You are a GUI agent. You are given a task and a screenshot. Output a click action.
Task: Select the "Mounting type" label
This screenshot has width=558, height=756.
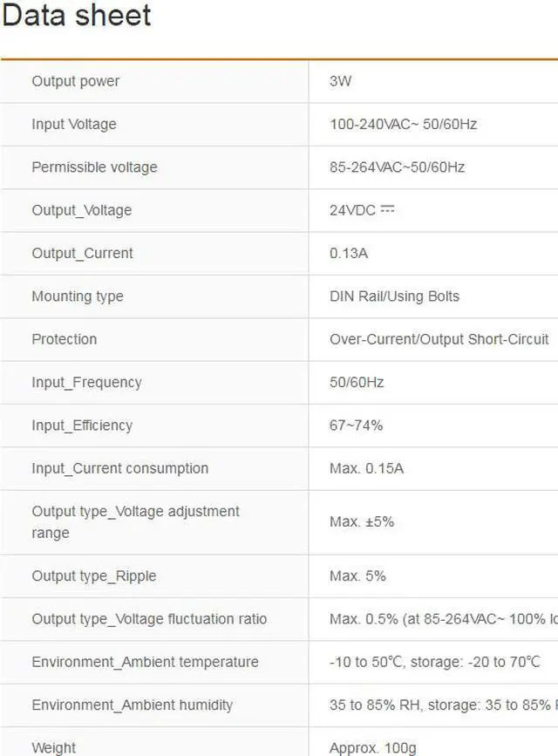pos(78,296)
